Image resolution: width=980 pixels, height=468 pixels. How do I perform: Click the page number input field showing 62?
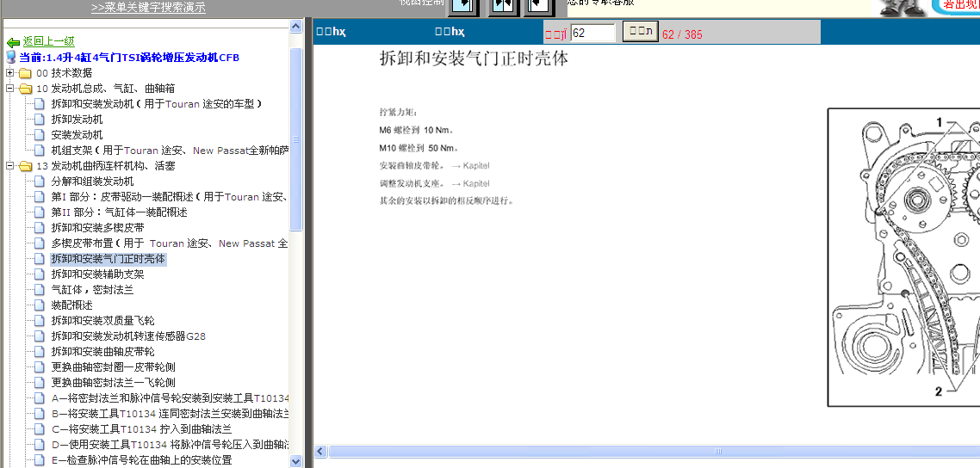click(x=593, y=33)
